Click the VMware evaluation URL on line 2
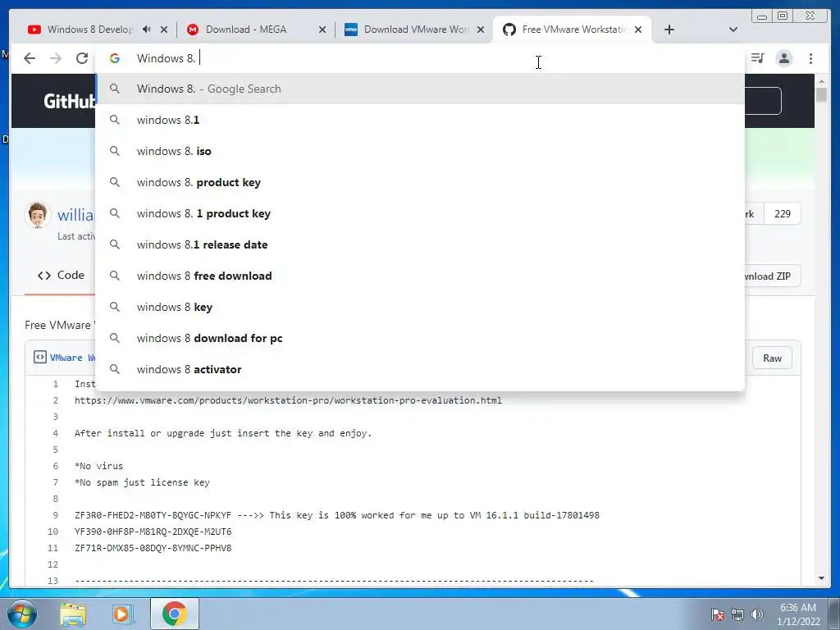The height and width of the screenshot is (630, 840). point(288,400)
